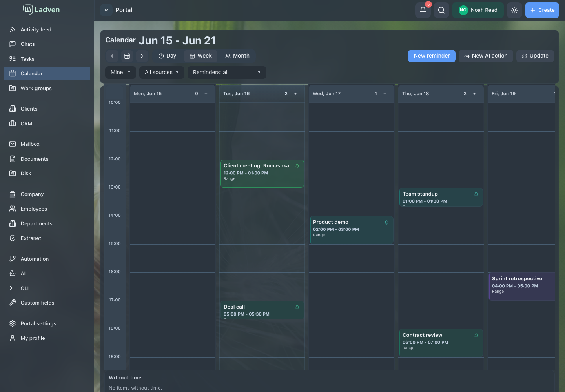The width and height of the screenshot is (565, 392).
Task: Open Client meeting: Romashka event
Action: click(262, 174)
